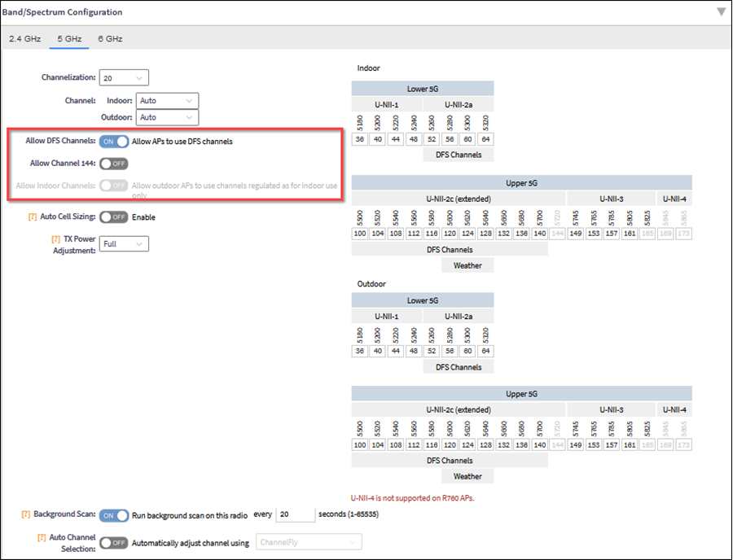Select Indoor channel 48
This screenshot has height=560, width=733.
coord(414,139)
